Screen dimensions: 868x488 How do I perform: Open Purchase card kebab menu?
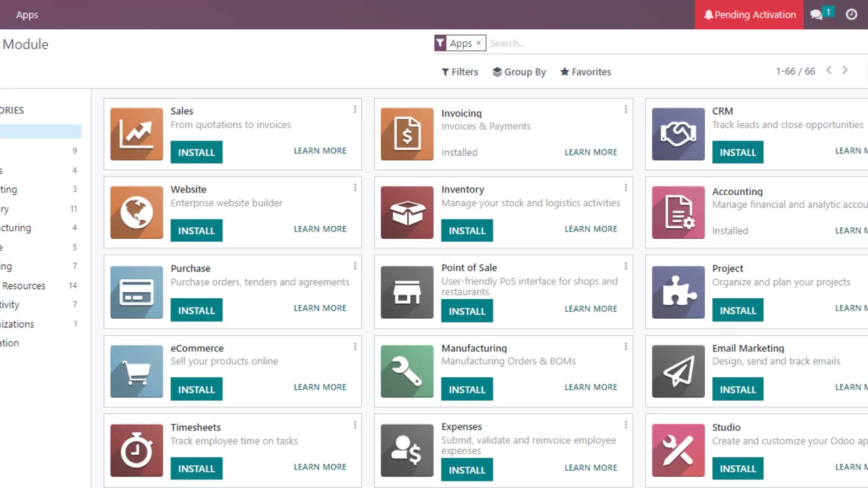(x=355, y=266)
